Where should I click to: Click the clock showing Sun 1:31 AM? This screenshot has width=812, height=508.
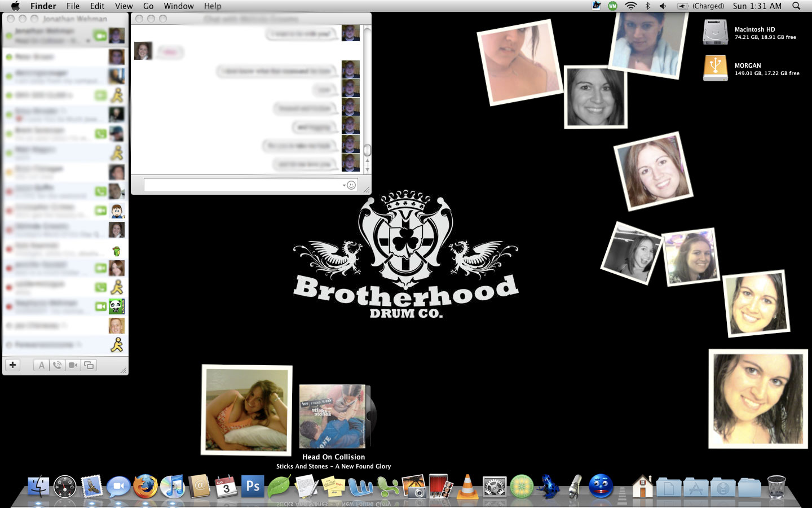[x=757, y=6]
